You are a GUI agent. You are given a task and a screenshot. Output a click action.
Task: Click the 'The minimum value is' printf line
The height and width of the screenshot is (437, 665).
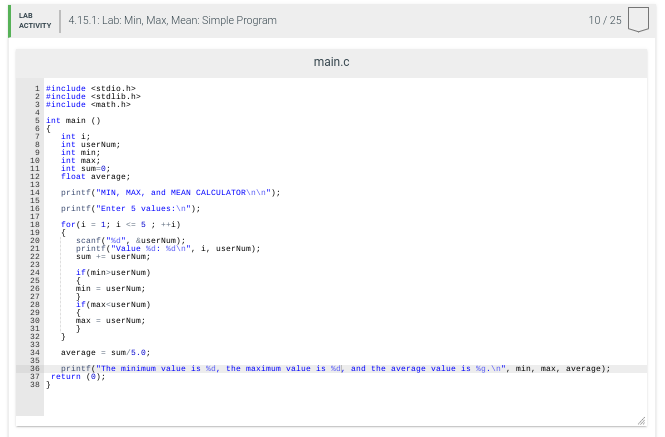(x=335, y=369)
